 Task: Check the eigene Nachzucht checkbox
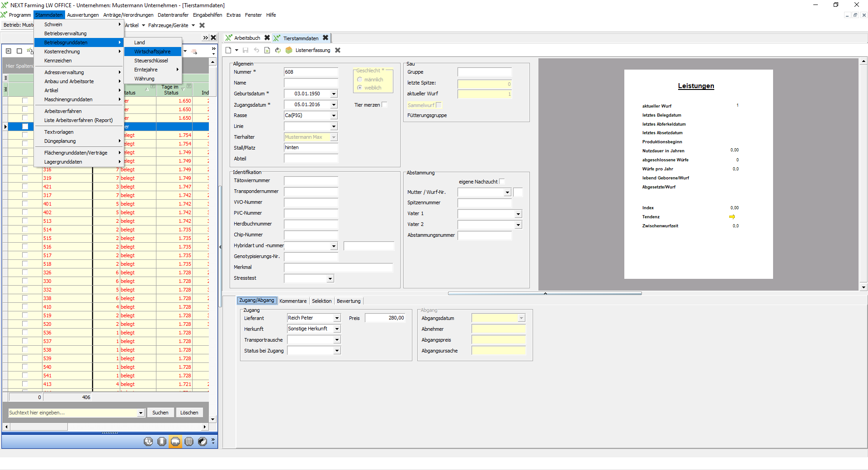pyautogui.click(x=502, y=182)
